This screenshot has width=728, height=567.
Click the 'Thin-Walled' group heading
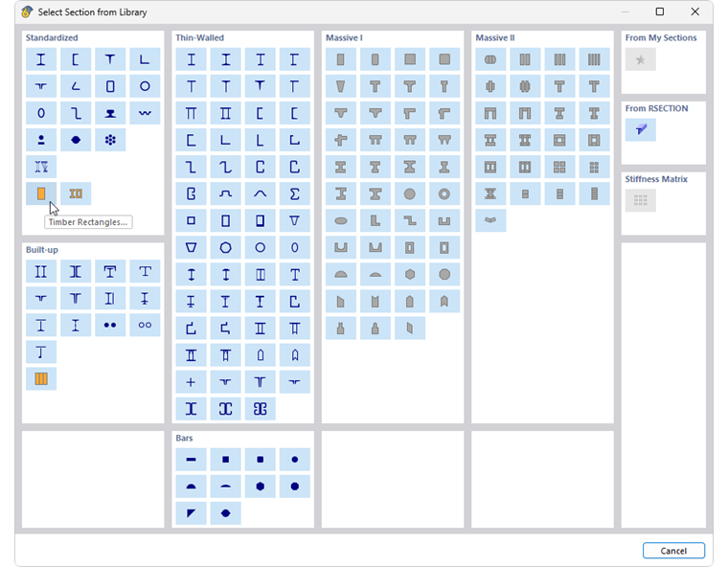[199, 37]
